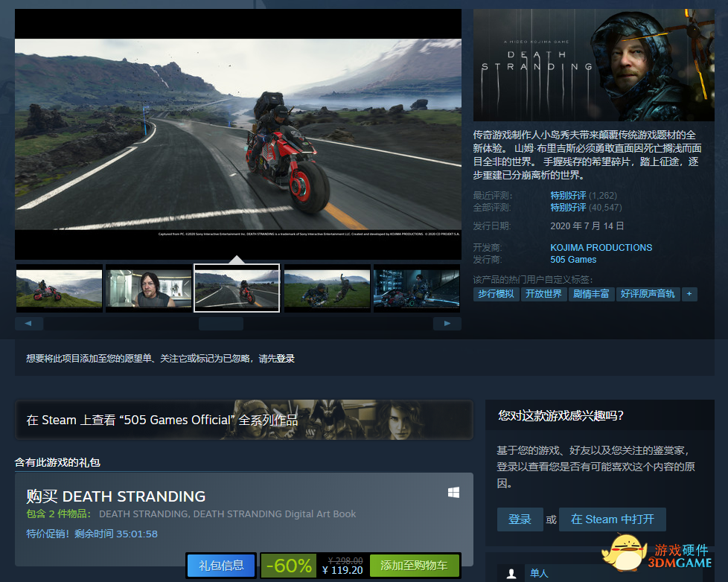Click the 添加至购物车 button
728x582 pixels.
tap(414, 566)
